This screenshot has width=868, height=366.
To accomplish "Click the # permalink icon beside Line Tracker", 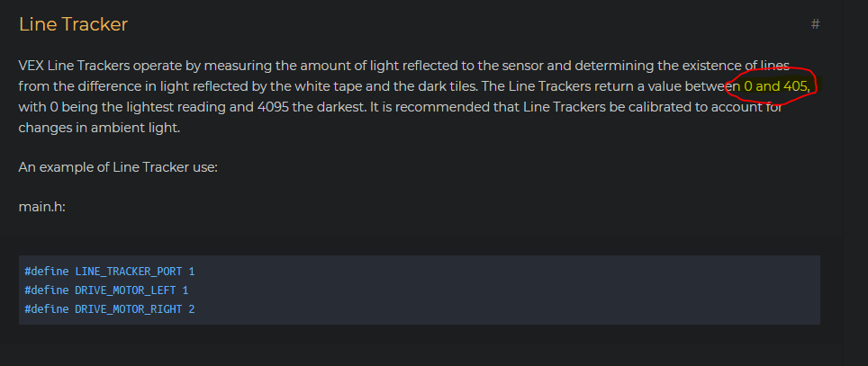I will (815, 24).
